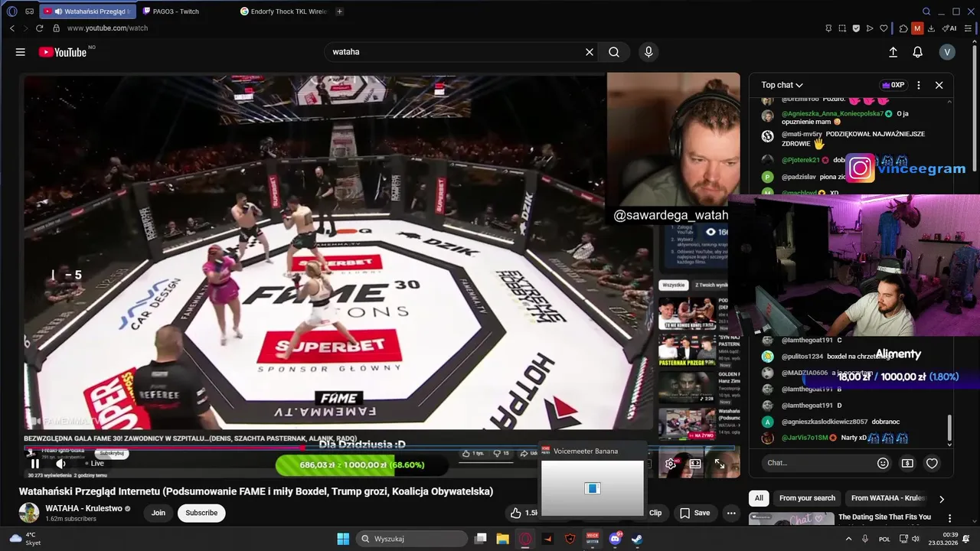Viewport: 980px width, 551px height.
Task: Open the Windows Start menu
Action: click(x=343, y=539)
